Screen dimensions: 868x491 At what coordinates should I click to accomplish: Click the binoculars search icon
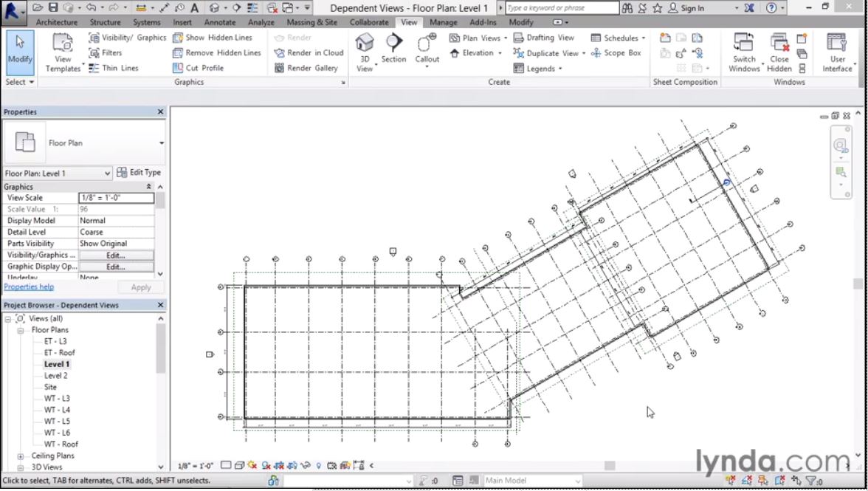tap(627, 8)
